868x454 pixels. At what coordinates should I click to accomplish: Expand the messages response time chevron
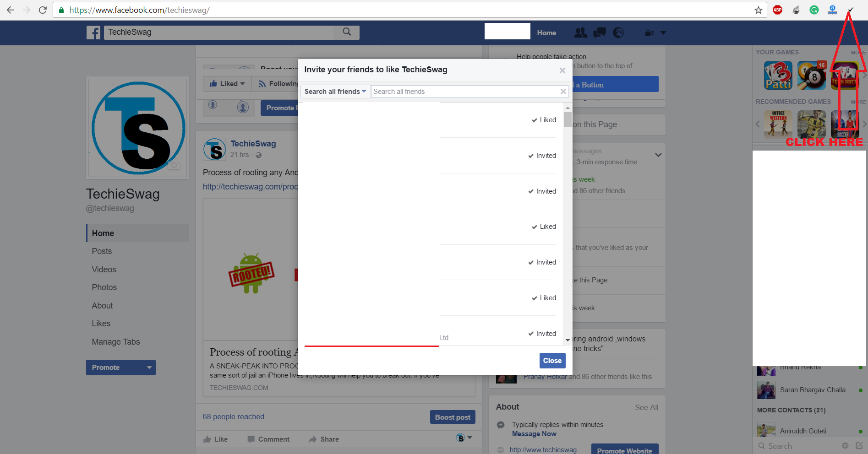point(658,155)
